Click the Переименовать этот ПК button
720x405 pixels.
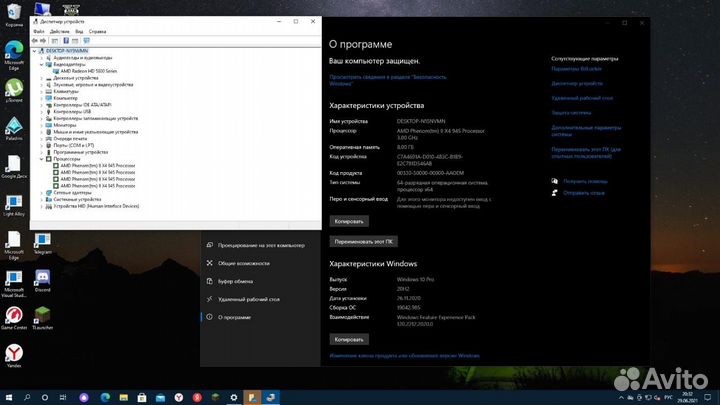(364, 242)
